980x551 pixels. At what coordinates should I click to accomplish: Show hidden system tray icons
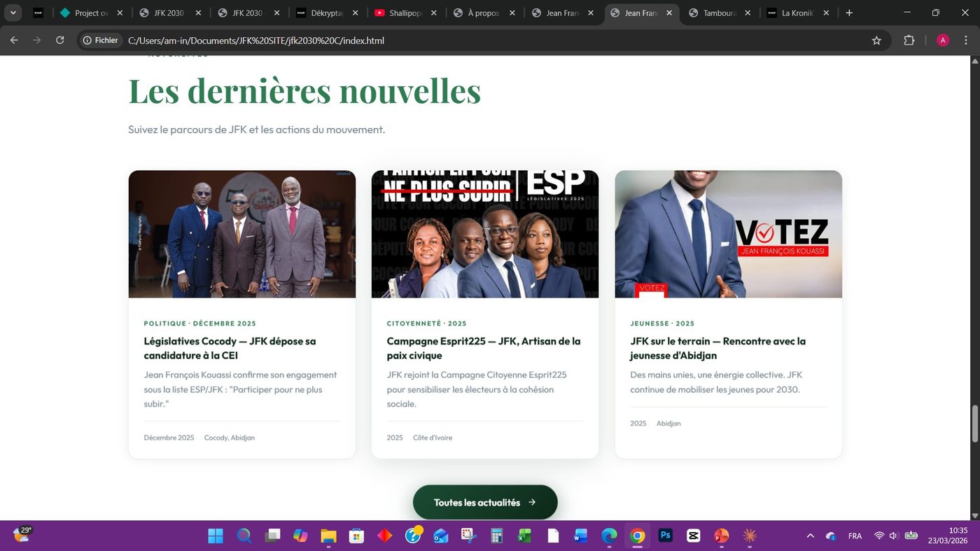811,536
